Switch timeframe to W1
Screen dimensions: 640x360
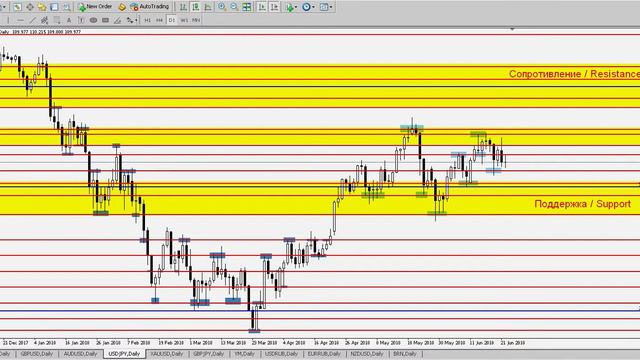point(184,20)
